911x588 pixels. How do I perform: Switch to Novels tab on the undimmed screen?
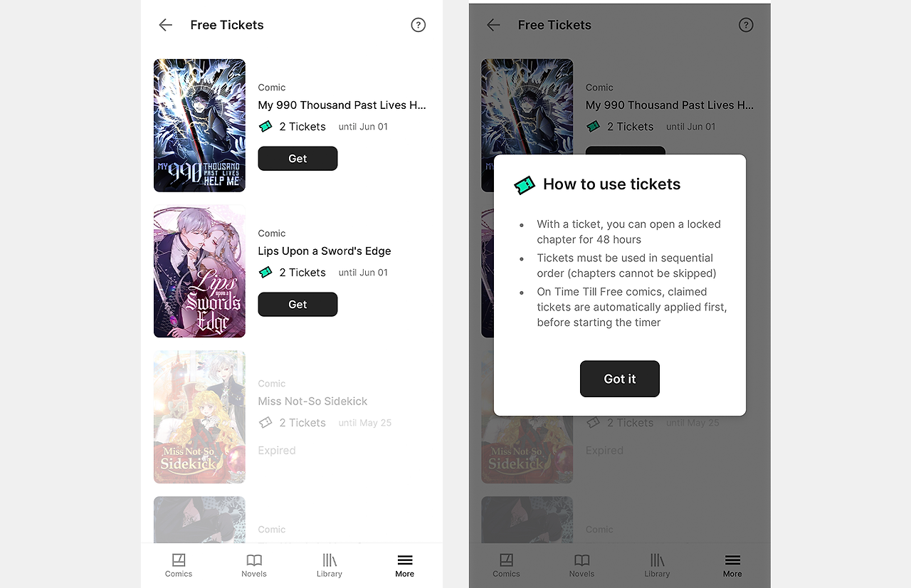(254, 565)
